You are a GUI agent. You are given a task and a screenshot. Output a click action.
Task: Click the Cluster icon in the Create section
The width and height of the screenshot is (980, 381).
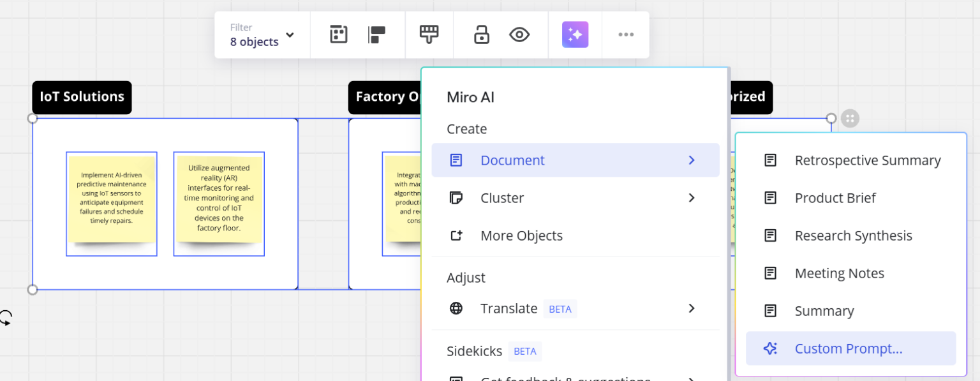[456, 198]
